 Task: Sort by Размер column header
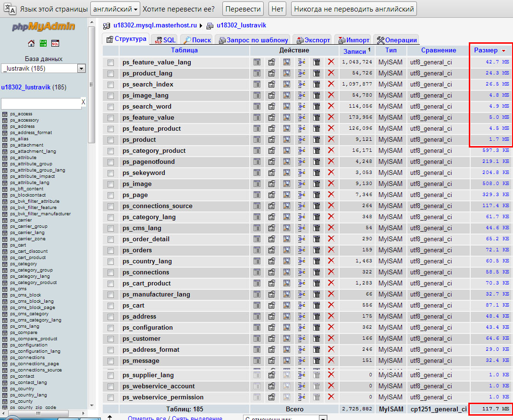(x=486, y=50)
